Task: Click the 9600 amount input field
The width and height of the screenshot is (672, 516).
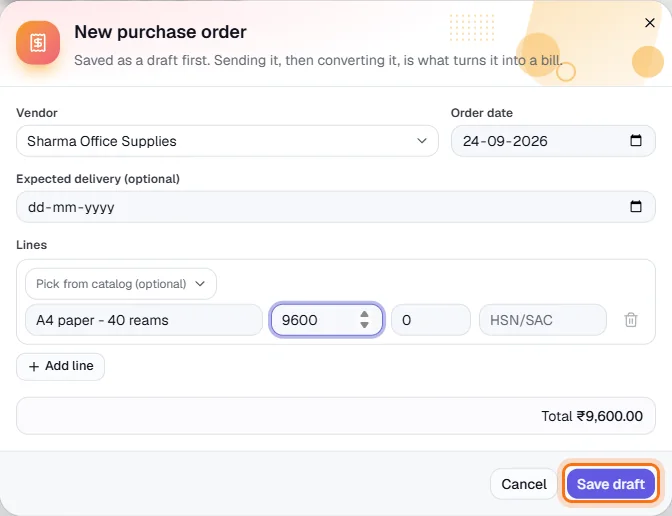Action: [x=327, y=320]
